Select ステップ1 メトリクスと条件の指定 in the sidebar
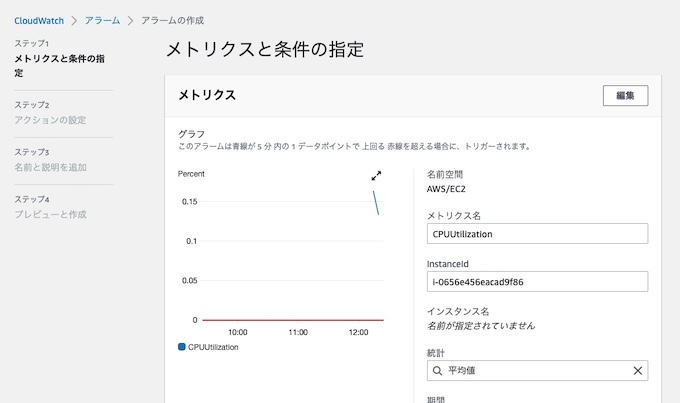Image resolution: width=680 pixels, height=403 pixels. [x=59, y=59]
